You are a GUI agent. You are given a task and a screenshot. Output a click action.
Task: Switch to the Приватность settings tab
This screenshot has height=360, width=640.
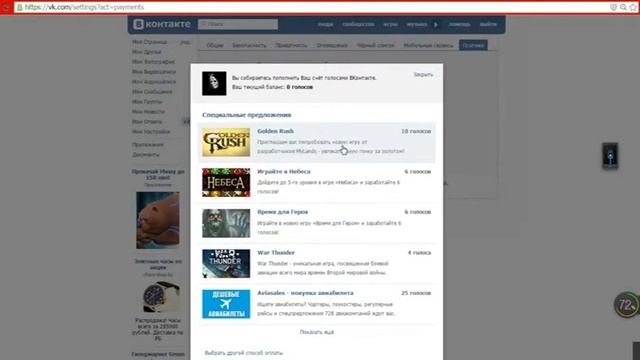point(291,45)
